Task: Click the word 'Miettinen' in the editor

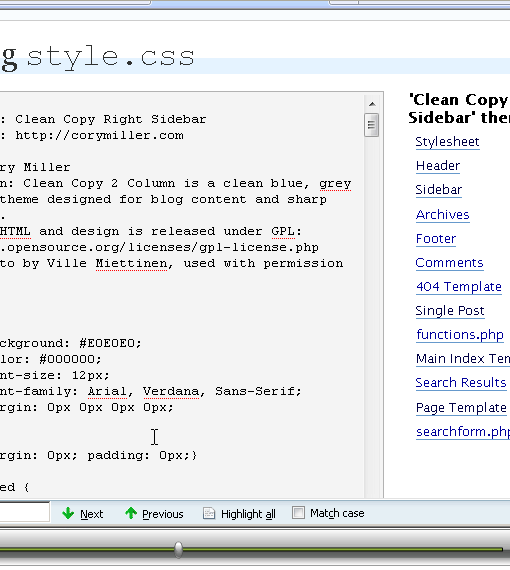Action: (131, 264)
